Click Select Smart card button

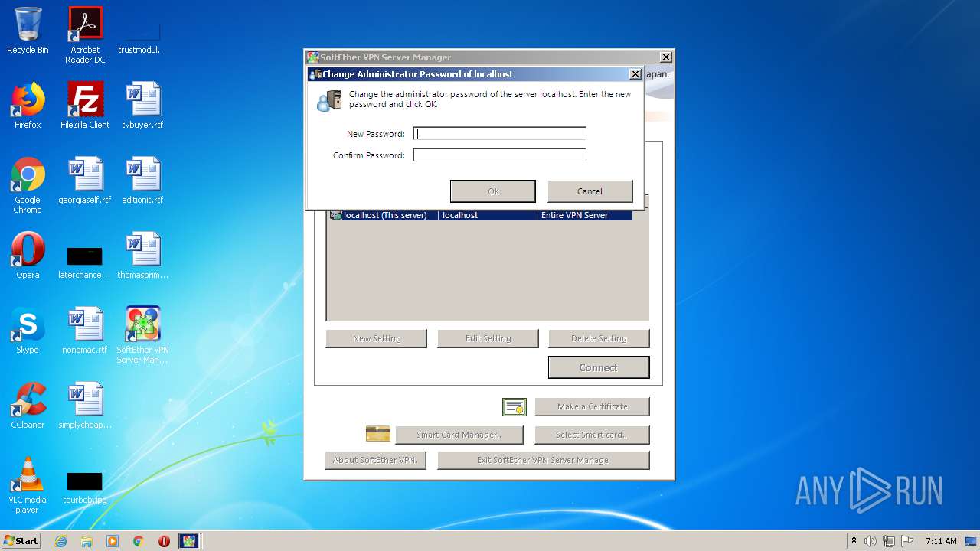point(592,435)
